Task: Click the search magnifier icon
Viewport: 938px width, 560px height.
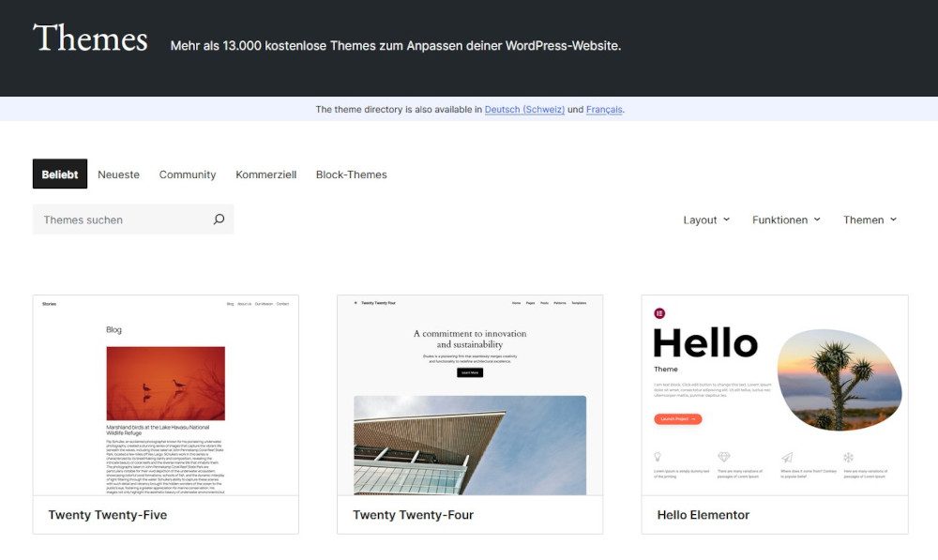Action: click(219, 219)
